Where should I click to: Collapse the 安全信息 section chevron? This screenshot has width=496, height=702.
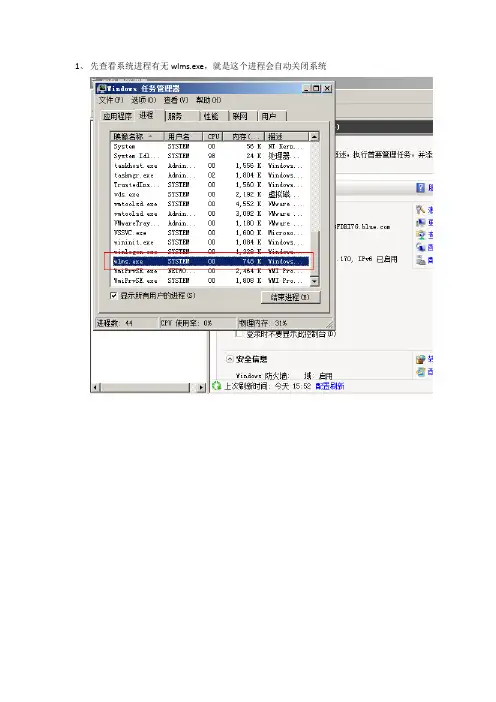tap(230, 359)
